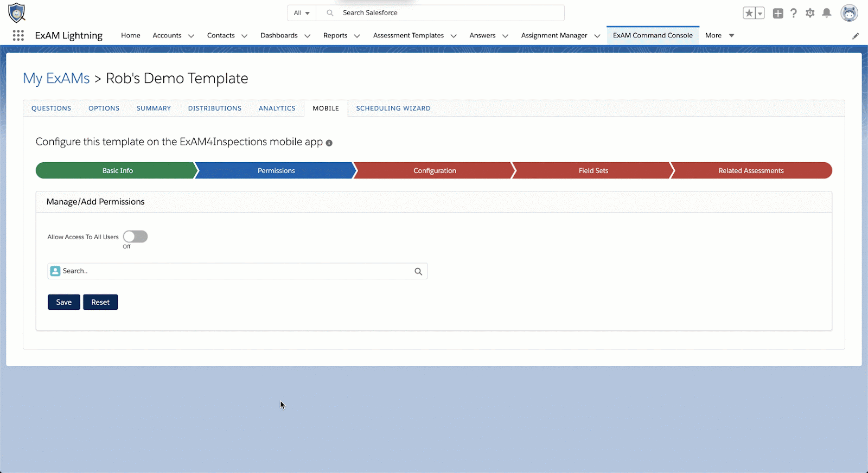Switch to the SCHEDULING WIZARD tab
This screenshot has height=473, width=868.
tap(393, 108)
